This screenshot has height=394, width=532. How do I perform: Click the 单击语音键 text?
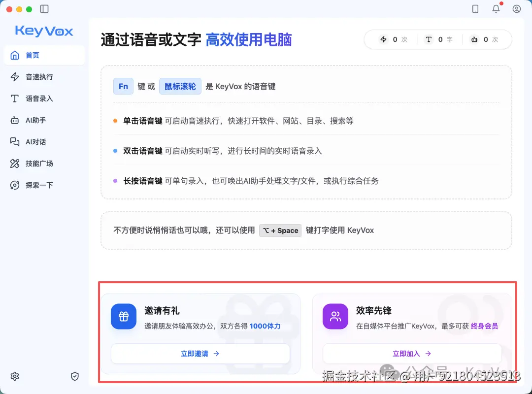click(142, 121)
